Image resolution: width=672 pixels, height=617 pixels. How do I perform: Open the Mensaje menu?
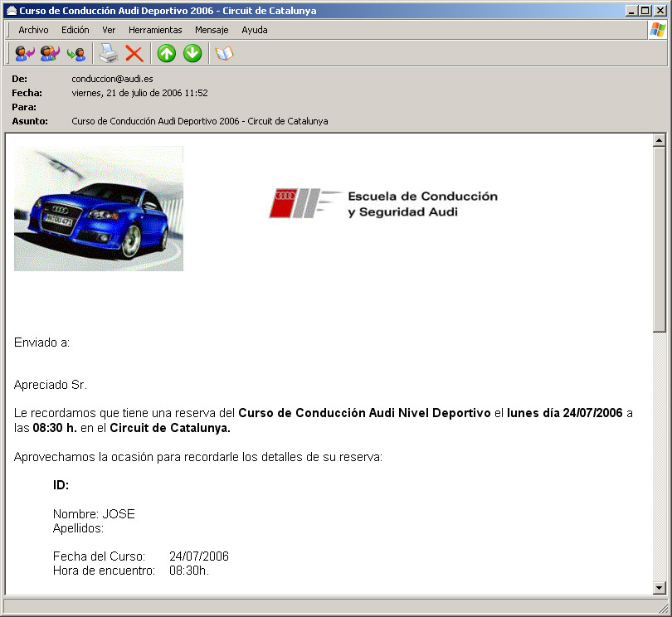click(x=212, y=30)
